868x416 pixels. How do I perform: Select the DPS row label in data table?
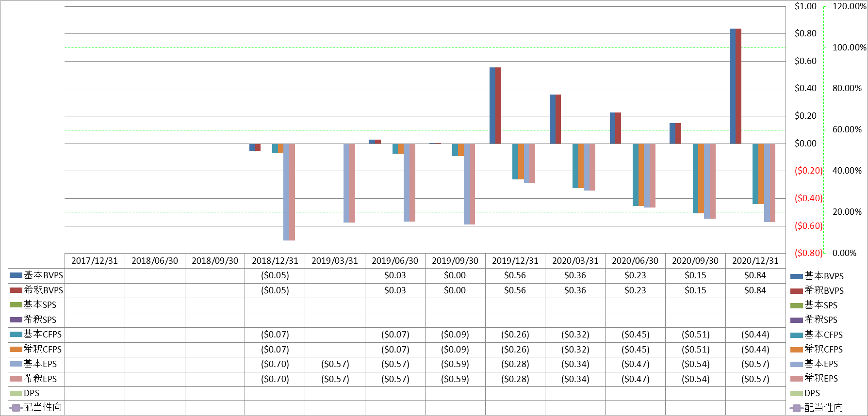coord(32,393)
